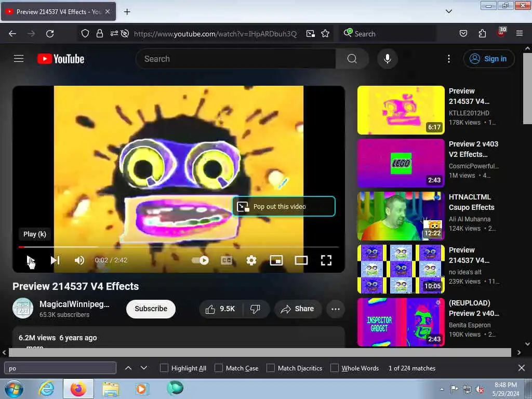Open Windows Start button
This screenshot has height=399, width=532.
14,389
